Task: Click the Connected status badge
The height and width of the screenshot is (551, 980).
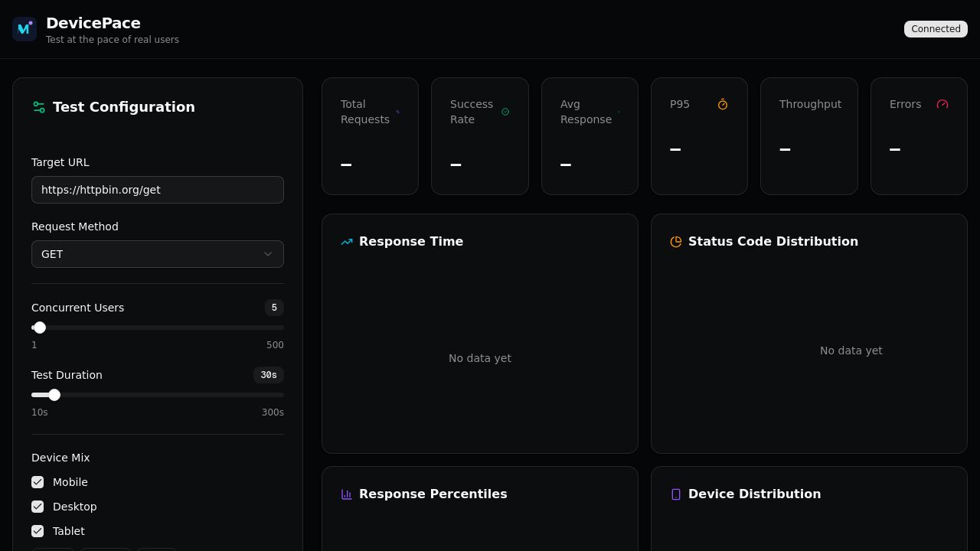Action: (x=936, y=29)
